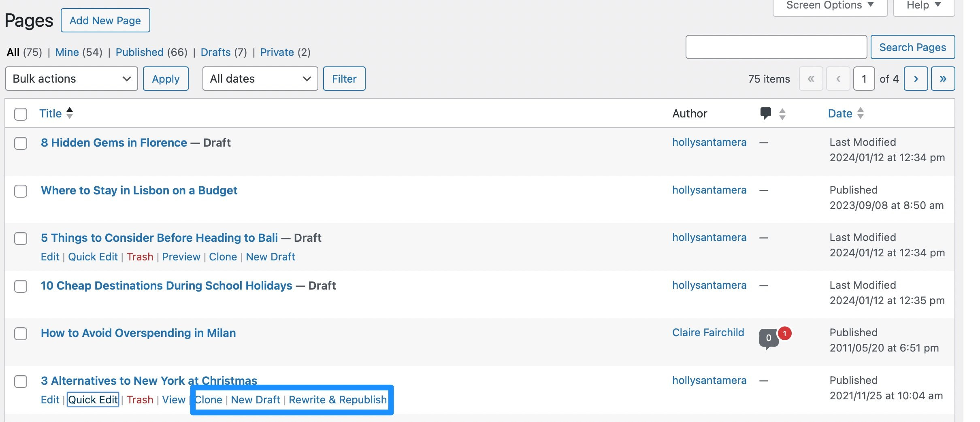Sort the list by Date
980x422 pixels.
(x=839, y=113)
